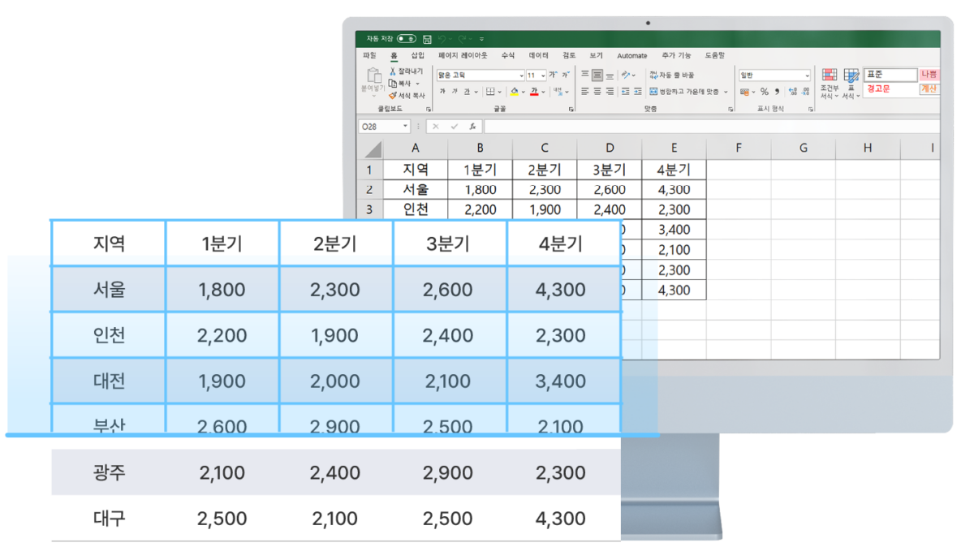The height and width of the screenshot is (560, 974).
Task: Open the font color dropdown arrow
Action: pos(544,92)
